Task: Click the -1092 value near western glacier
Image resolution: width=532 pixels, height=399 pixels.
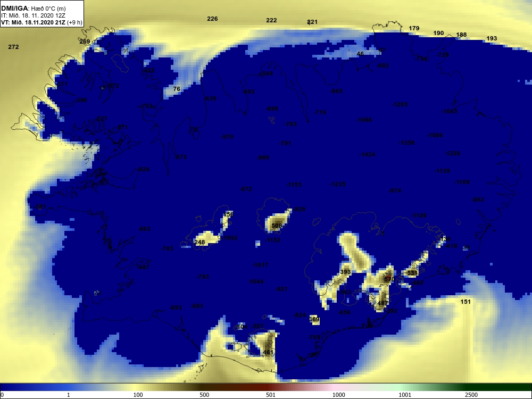Action: 229,238
